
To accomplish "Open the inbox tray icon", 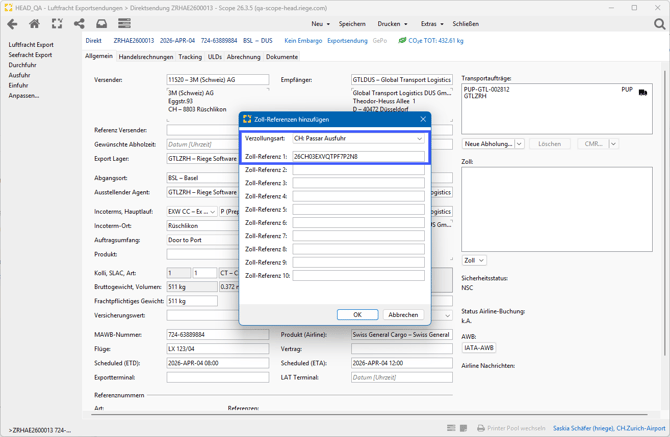I will point(101,24).
